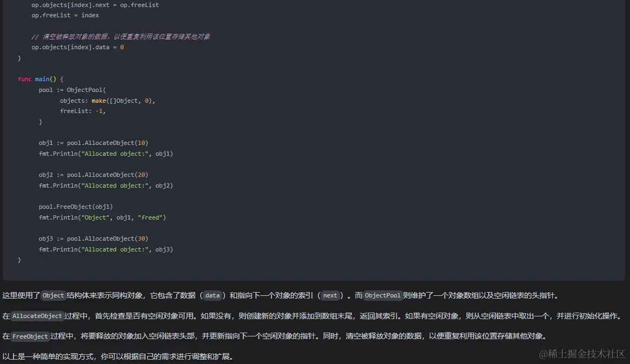Click the Object inline code tag
Viewport: 630px width, 364px height.
point(52,295)
